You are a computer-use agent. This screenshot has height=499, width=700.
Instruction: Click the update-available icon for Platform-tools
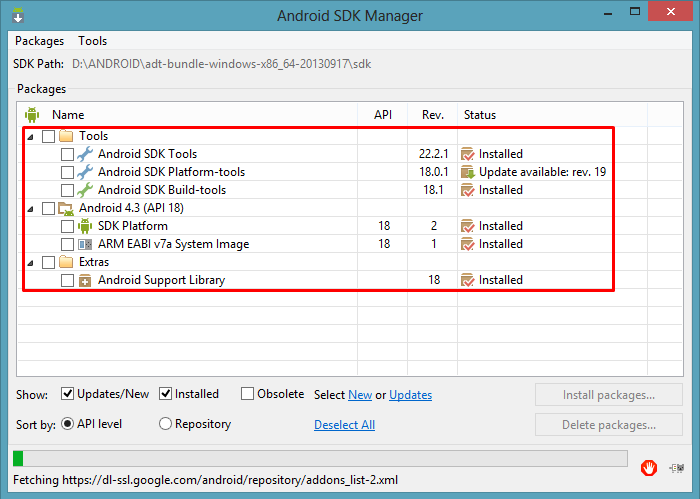[x=467, y=172]
